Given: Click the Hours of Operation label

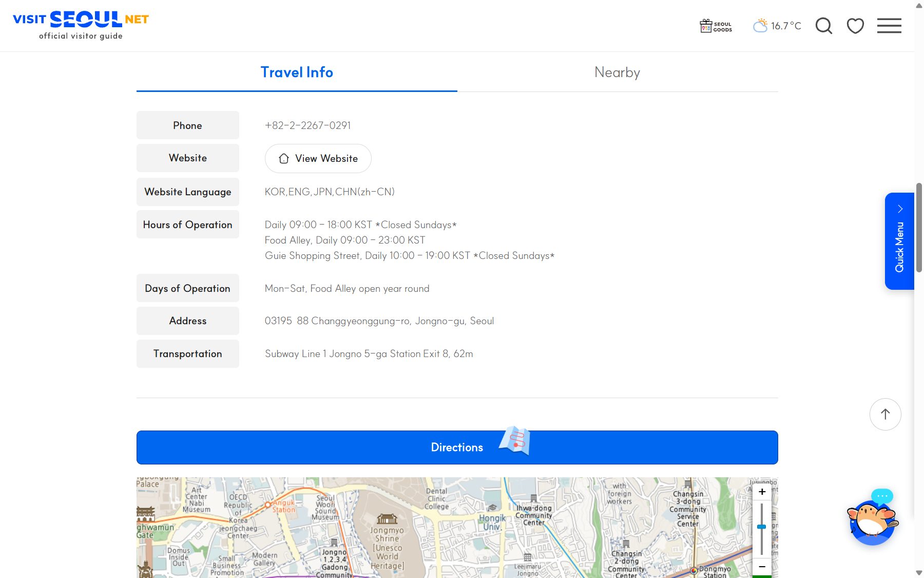Looking at the screenshot, I should 188,225.
